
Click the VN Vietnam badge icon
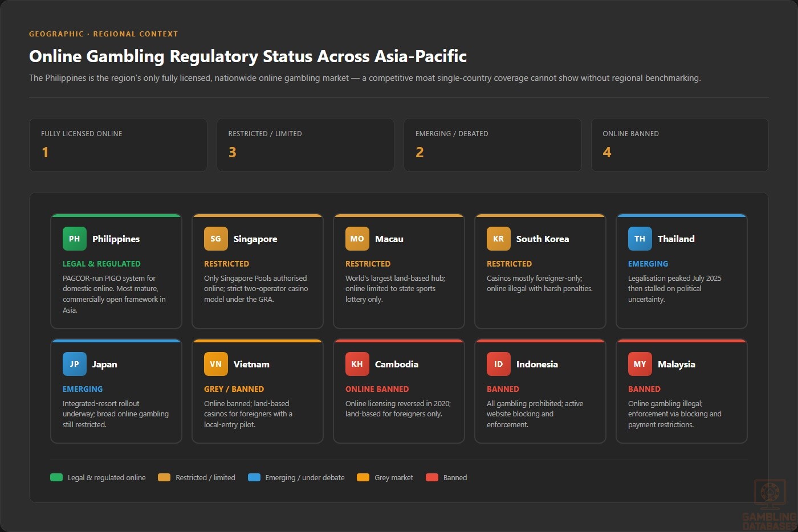point(215,364)
